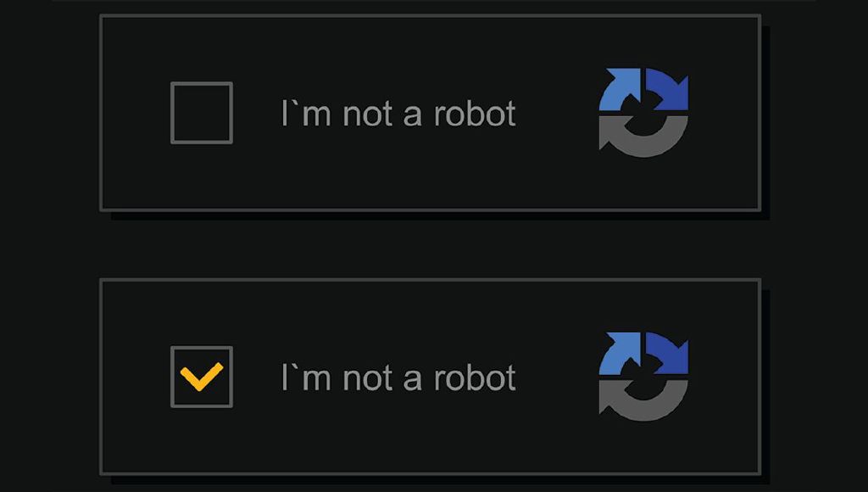
Task: Click the gray arrow of lower logo
Action: (x=643, y=400)
